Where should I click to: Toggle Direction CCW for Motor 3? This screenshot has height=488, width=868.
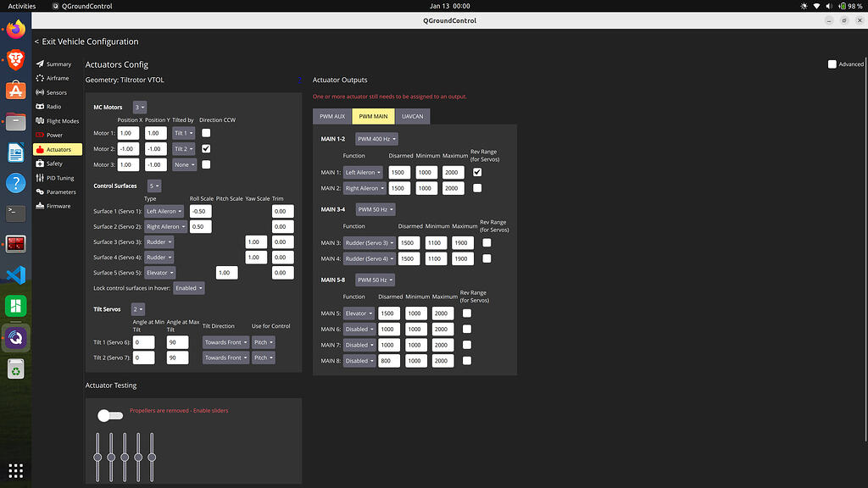coord(206,164)
